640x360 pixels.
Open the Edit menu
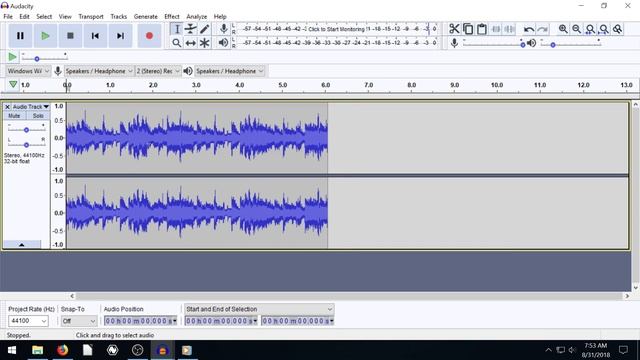pyautogui.click(x=24, y=17)
